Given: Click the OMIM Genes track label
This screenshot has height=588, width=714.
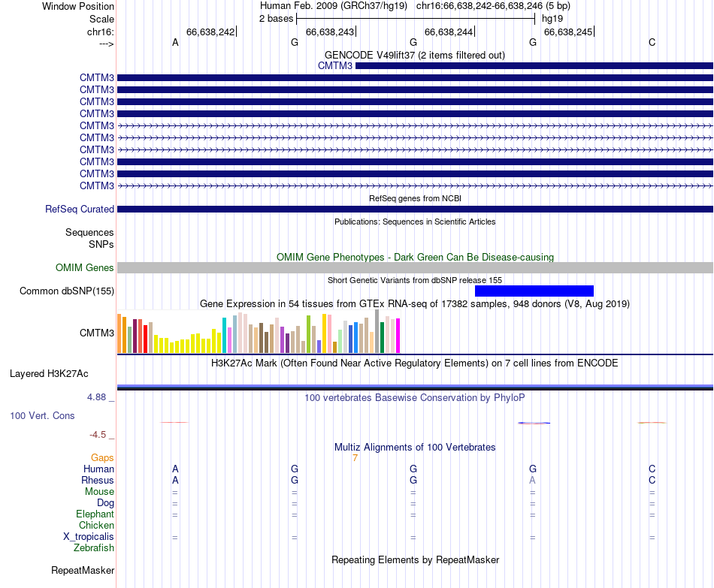Looking at the screenshot, I should 85,267.
